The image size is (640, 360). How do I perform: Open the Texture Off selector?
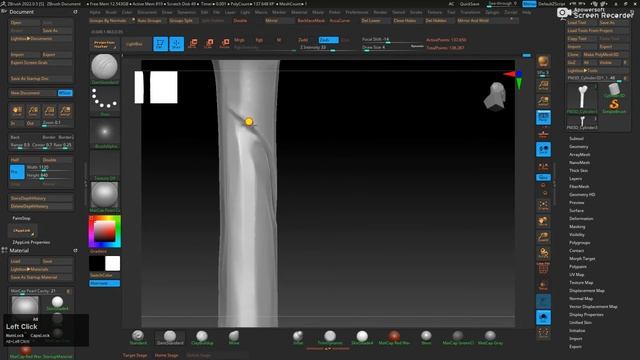click(x=104, y=165)
